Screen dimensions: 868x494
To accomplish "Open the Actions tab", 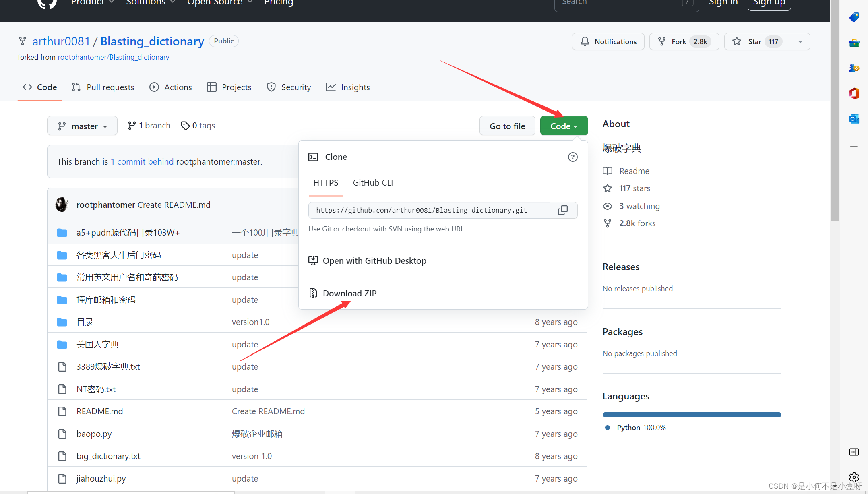I will (171, 87).
